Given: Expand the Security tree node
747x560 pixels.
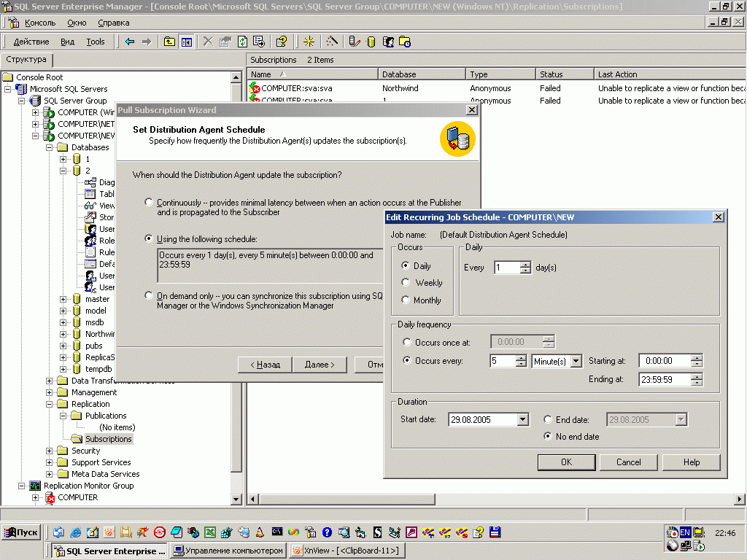Looking at the screenshot, I should [x=49, y=451].
